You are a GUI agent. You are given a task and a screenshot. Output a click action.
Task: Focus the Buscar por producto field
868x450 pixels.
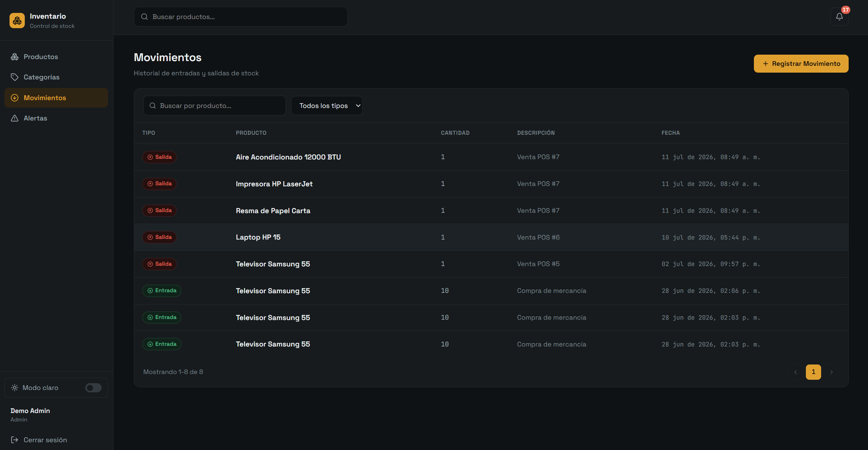tap(215, 106)
